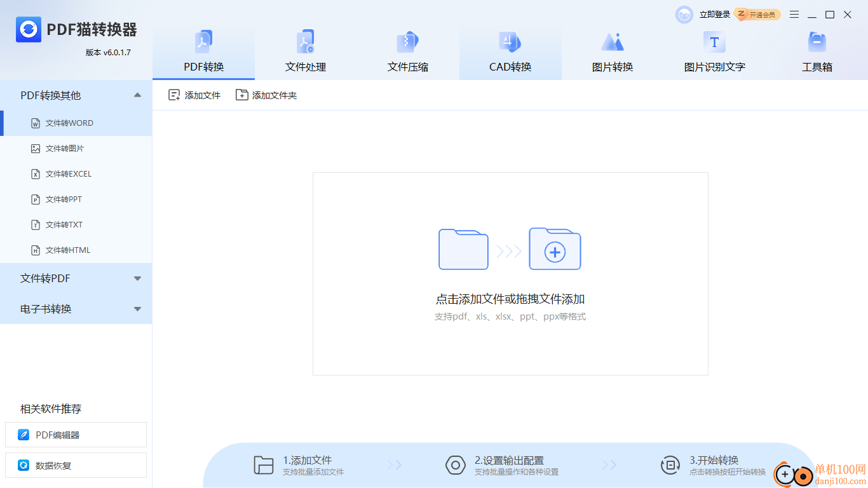Screen dimensions: 868x488
Task: Click the 文件转PPT slide icon
Action: [36, 200]
